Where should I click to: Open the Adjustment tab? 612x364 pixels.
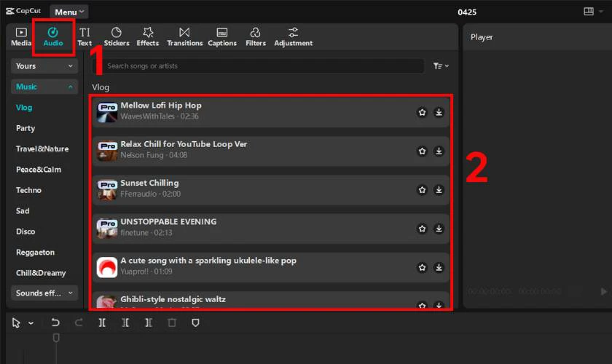point(293,37)
